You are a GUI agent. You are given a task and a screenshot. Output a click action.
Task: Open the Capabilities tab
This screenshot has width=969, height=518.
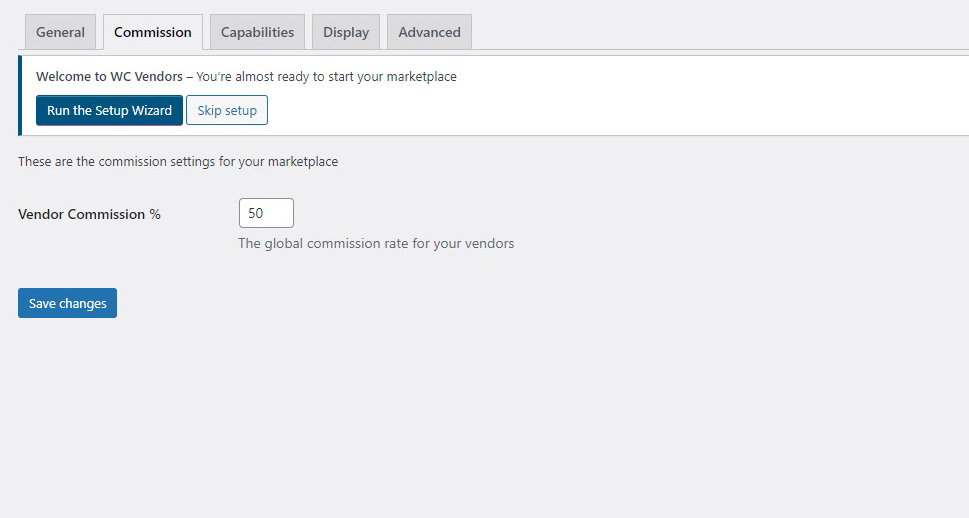pyautogui.click(x=257, y=32)
